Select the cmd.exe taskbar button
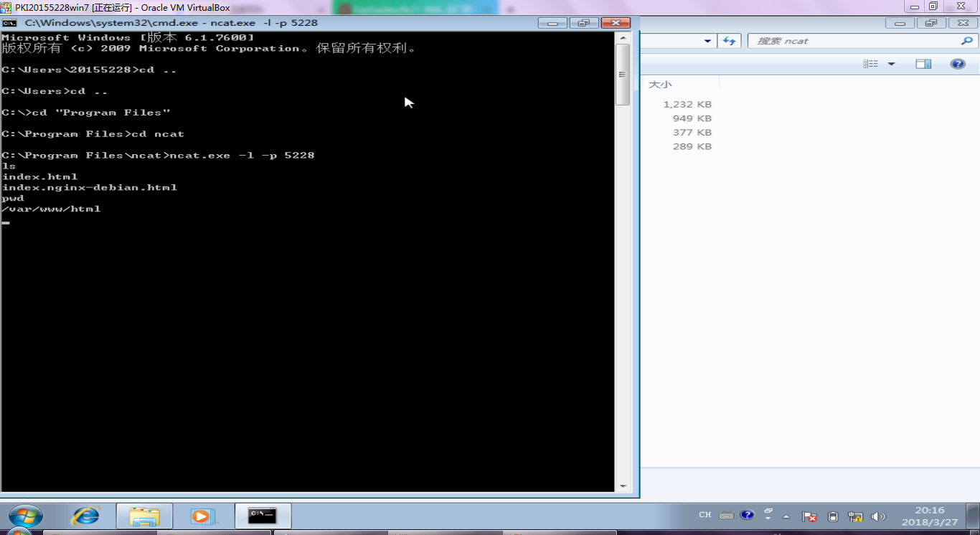 tap(263, 516)
